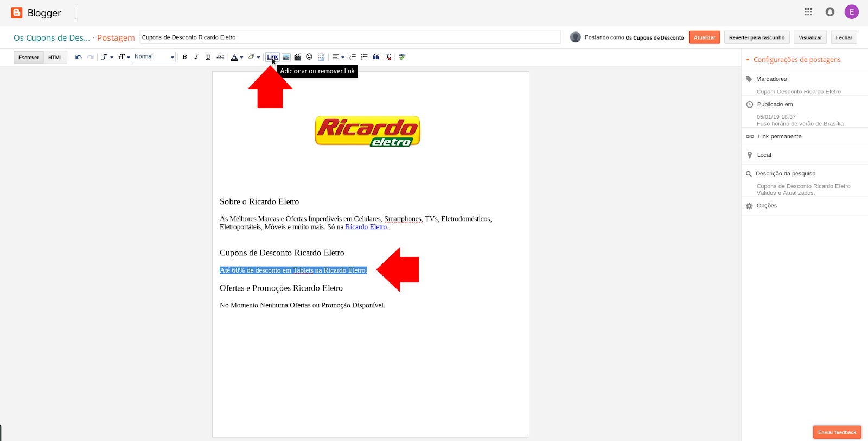This screenshot has width=868, height=441.
Task: Remove formatting from selection
Action: [388, 57]
